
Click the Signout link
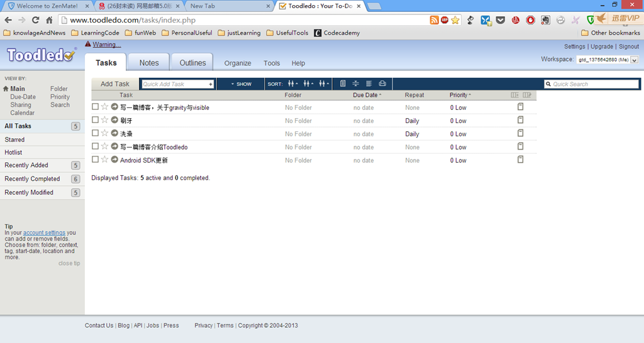pos(629,46)
